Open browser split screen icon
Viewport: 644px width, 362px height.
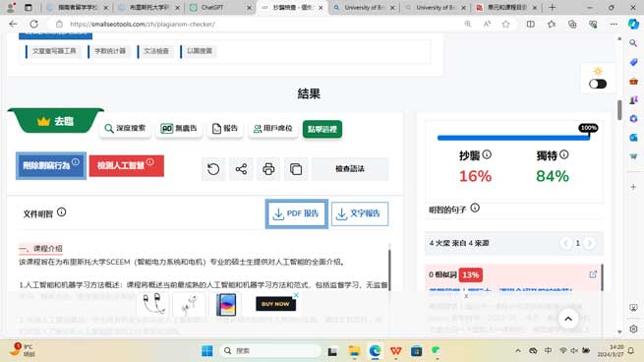point(531,25)
